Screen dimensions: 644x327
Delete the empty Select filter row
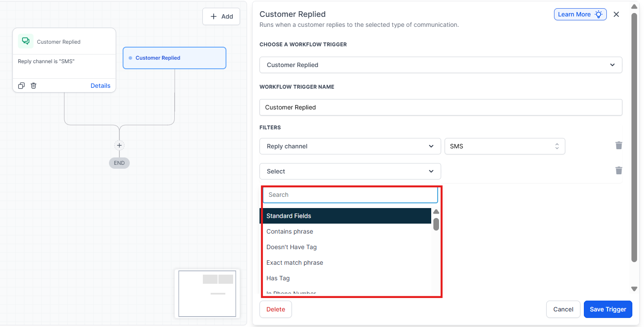[618, 170]
